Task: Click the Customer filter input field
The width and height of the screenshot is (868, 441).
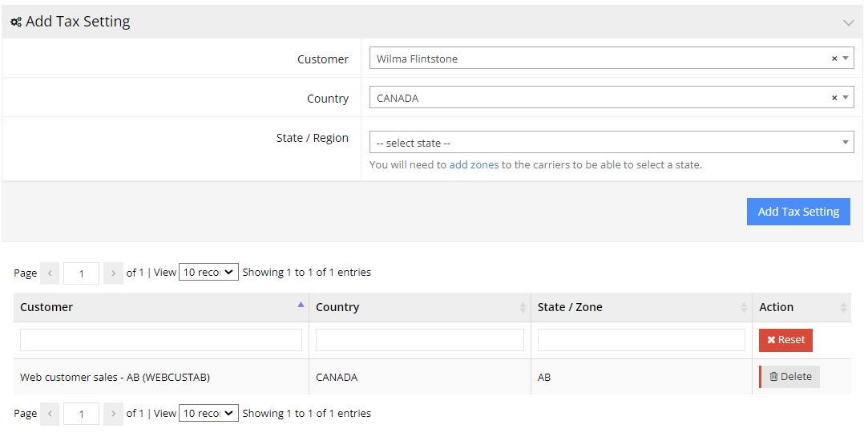Action: pyautogui.click(x=161, y=340)
